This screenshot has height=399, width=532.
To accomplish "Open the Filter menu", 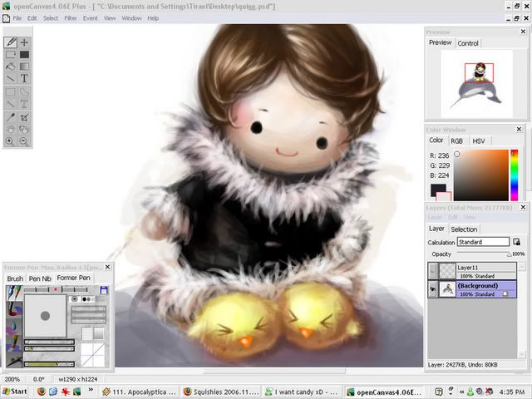I will click(71, 18).
